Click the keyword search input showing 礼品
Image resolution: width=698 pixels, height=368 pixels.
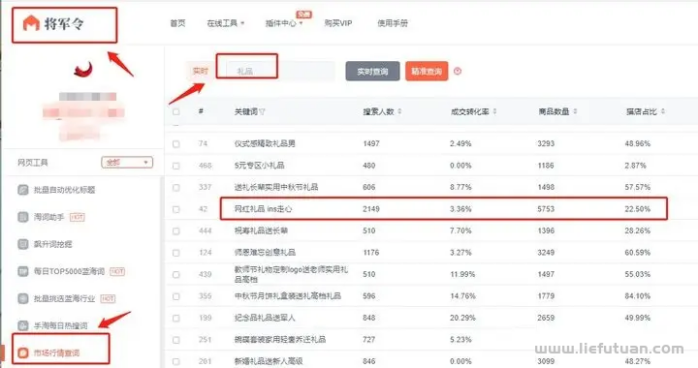pyautogui.click(x=280, y=71)
